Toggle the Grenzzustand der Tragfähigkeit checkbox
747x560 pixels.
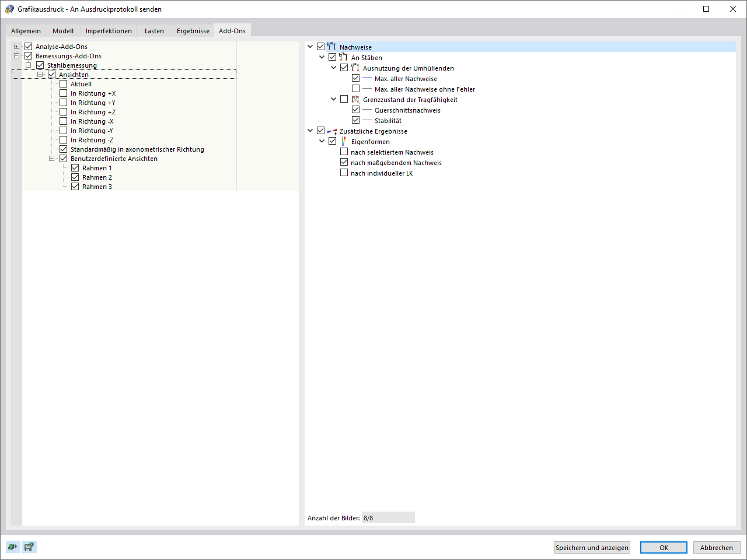(344, 99)
